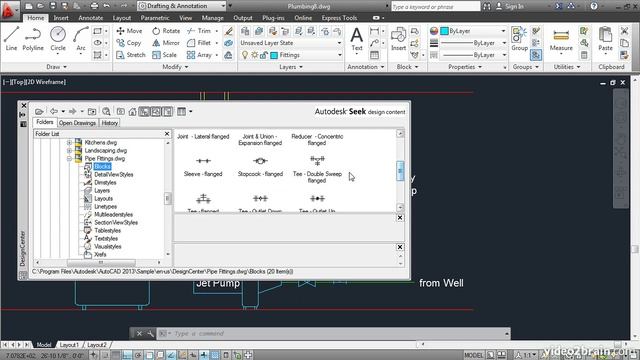Use the Stretch tool

(131, 55)
